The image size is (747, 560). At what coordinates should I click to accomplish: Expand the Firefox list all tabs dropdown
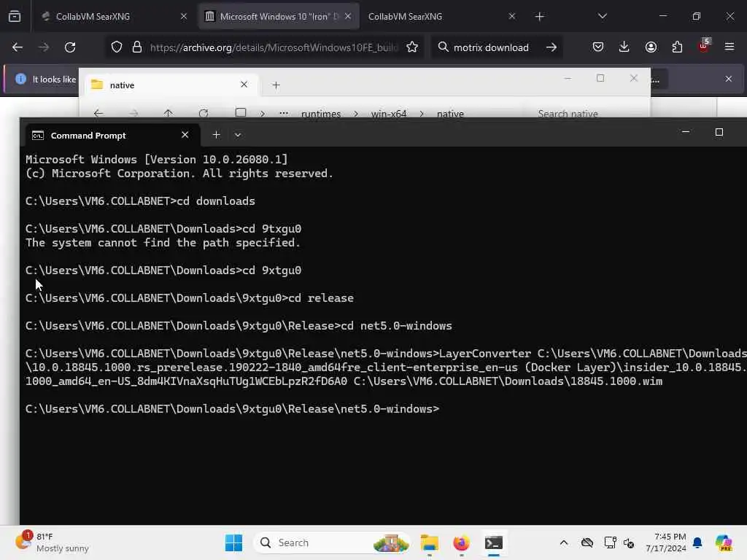602,16
